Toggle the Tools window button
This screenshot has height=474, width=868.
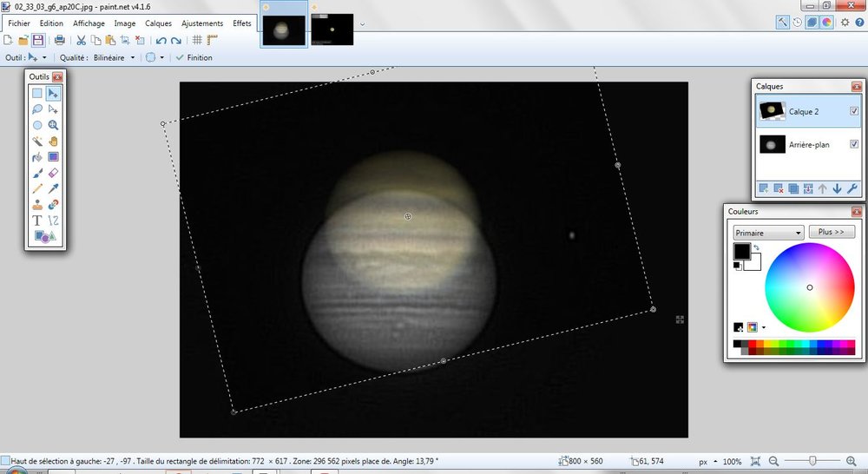pyautogui.click(x=782, y=23)
